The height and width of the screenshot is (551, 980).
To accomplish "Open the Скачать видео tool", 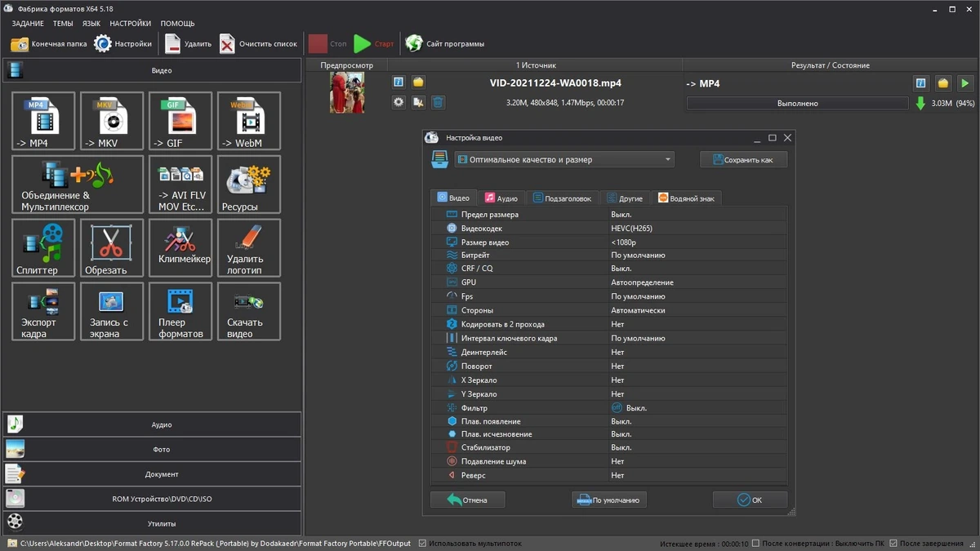I will coord(249,311).
